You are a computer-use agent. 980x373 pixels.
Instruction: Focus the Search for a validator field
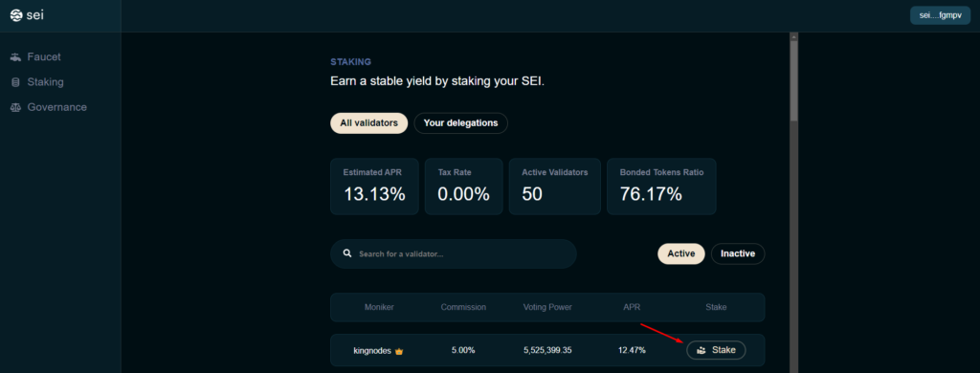point(453,254)
